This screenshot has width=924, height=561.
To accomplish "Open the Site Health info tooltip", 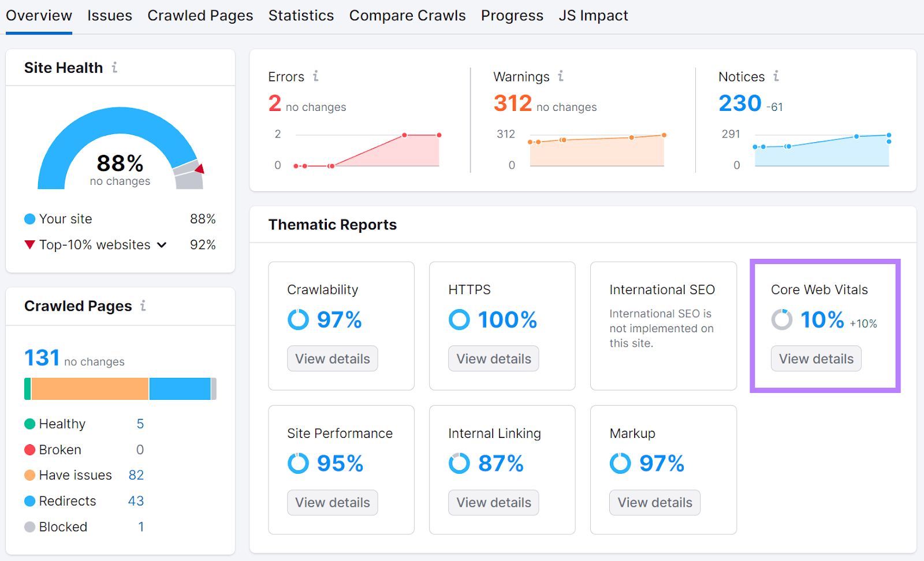I will [114, 67].
